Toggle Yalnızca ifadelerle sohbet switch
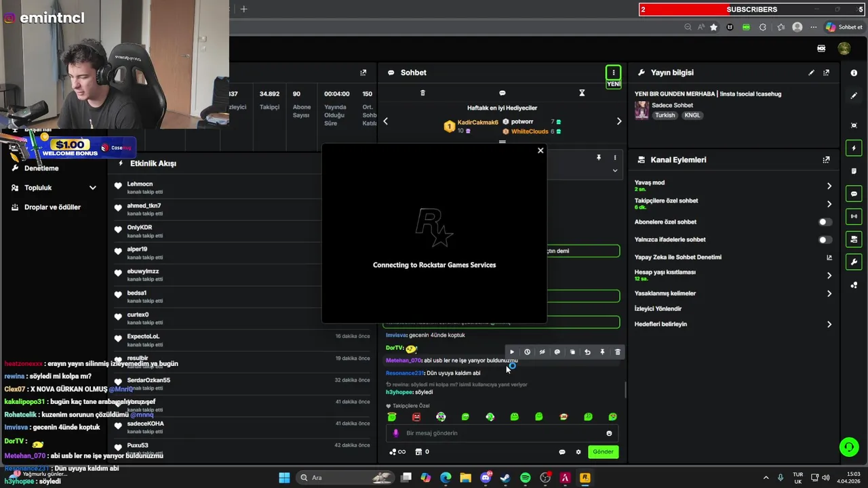Image resolution: width=868 pixels, height=488 pixels. [x=825, y=239]
